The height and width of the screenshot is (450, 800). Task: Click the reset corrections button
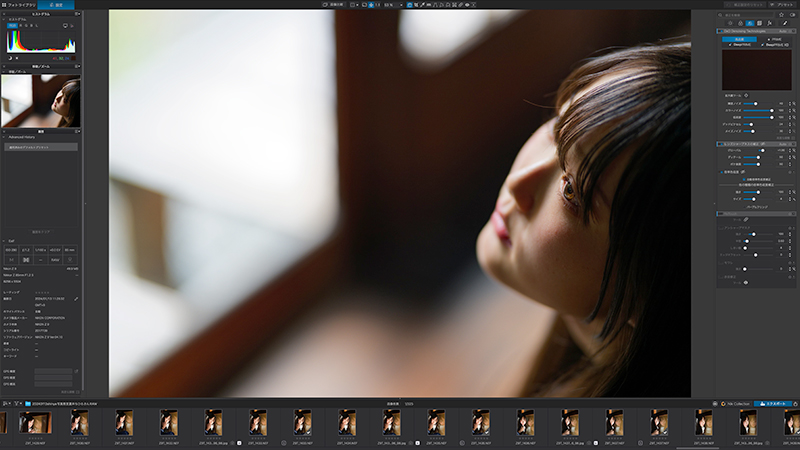pyautogui.click(x=745, y=5)
